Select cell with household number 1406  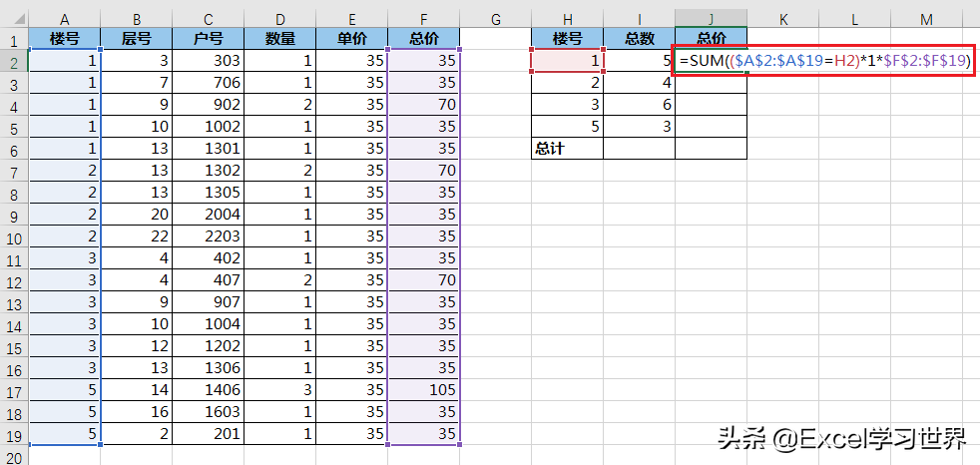[x=209, y=389]
